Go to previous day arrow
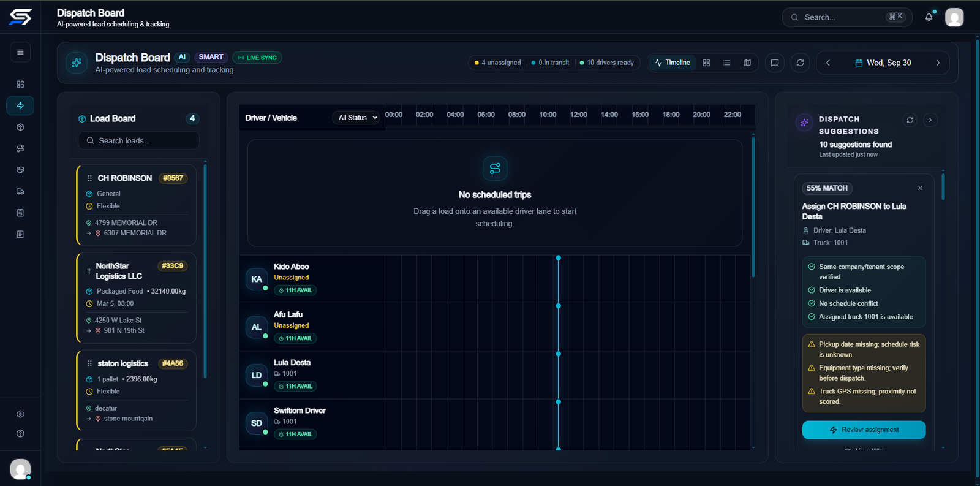 point(828,63)
